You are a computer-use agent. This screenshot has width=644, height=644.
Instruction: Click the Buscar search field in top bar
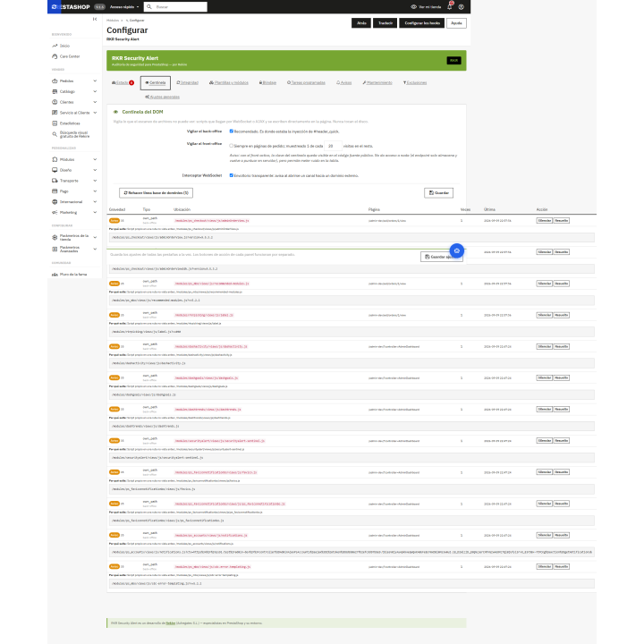point(175,7)
